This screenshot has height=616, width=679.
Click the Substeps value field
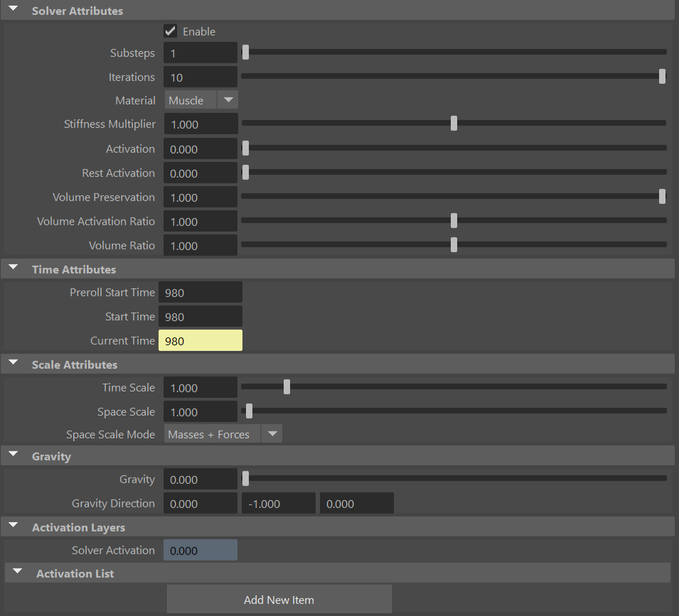pyautogui.click(x=201, y=53)
